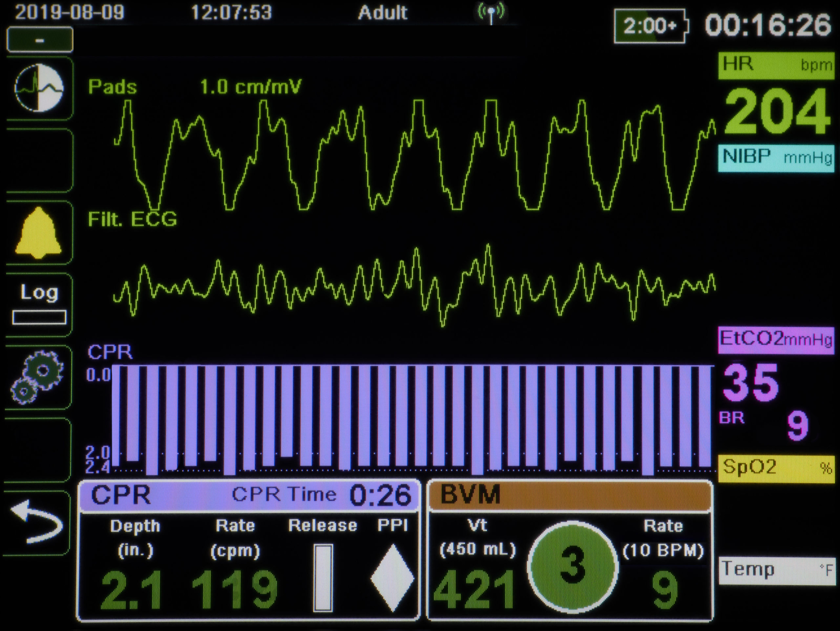
Task: Open settings with the gears icon
Action: [x=38, y=376]
